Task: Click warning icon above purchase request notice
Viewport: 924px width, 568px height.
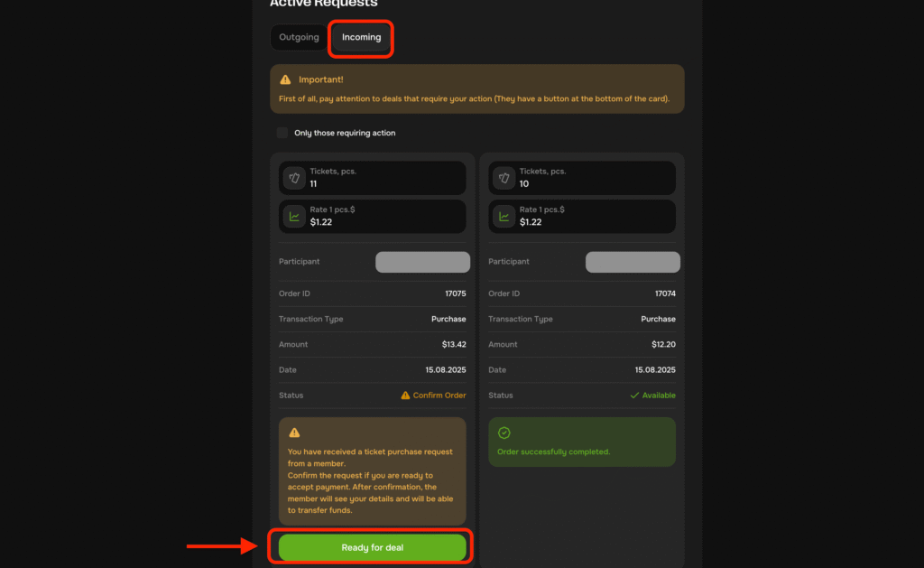Action: click(x=294, y=433)
